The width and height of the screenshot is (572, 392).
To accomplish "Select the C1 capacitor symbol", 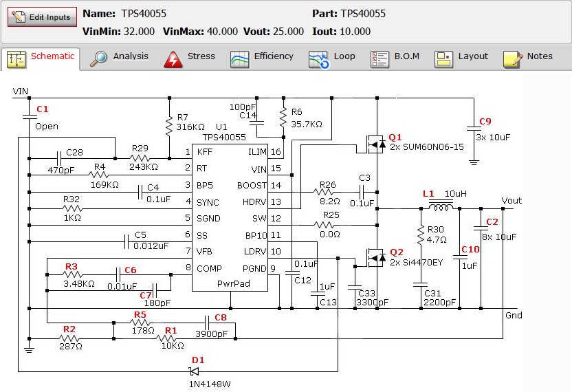I will 29,117.
